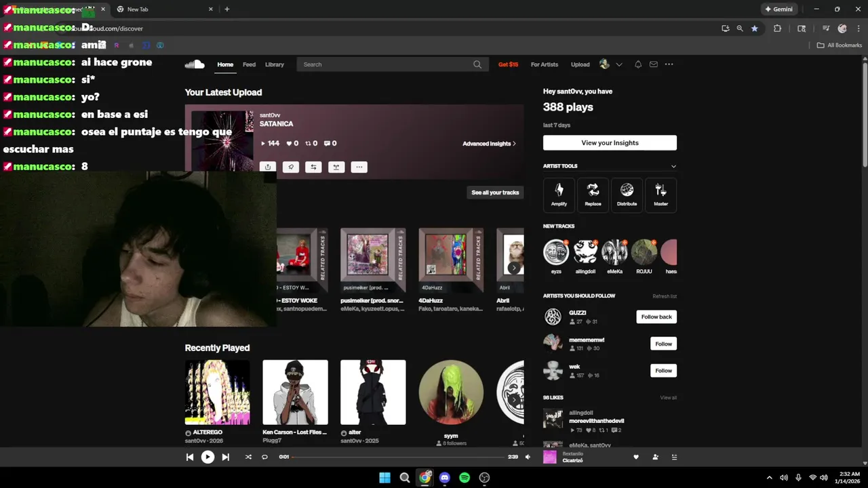Open the eyzs new track avatar
868x488 pixels.
tap(556, 251)
